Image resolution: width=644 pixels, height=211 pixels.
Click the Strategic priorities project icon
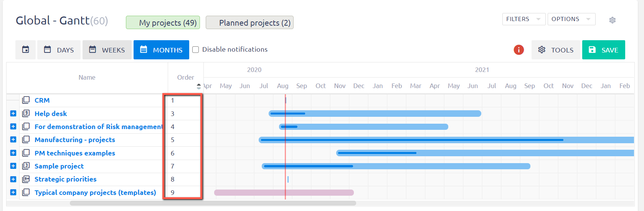(x=26, y=179)
